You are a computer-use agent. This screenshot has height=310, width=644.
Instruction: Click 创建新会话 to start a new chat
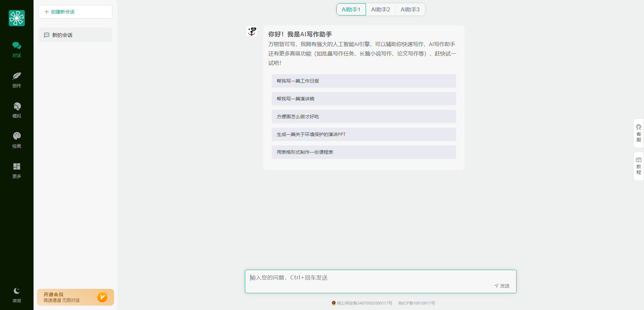pos(75,12)
